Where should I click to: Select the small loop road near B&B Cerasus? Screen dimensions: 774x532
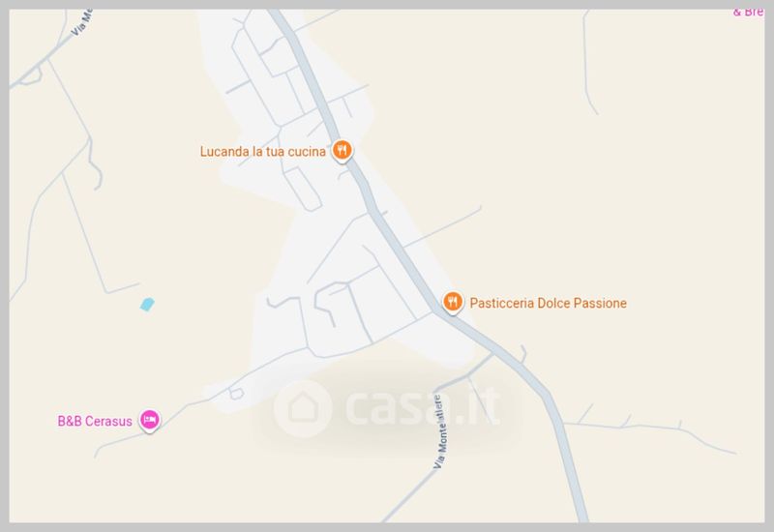click(236, 394)
